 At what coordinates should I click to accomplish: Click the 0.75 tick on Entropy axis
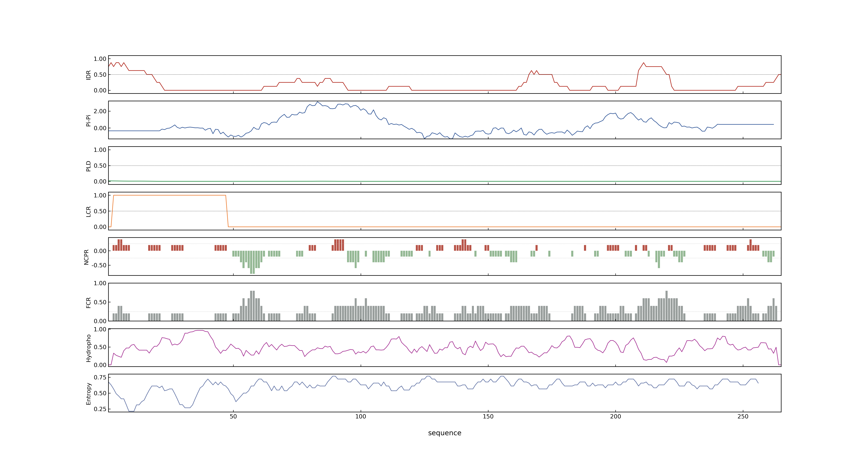point(100,377)
